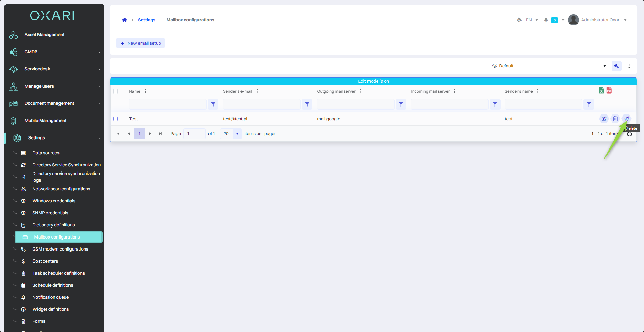Tick the select-all header checkbox
The height and width of the screenshot is (332, 644).
116,91
